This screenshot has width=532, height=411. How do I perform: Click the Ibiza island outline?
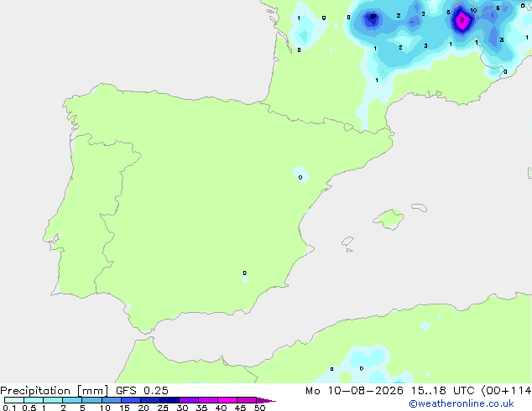pyautogui.click(x=347, y=242)
